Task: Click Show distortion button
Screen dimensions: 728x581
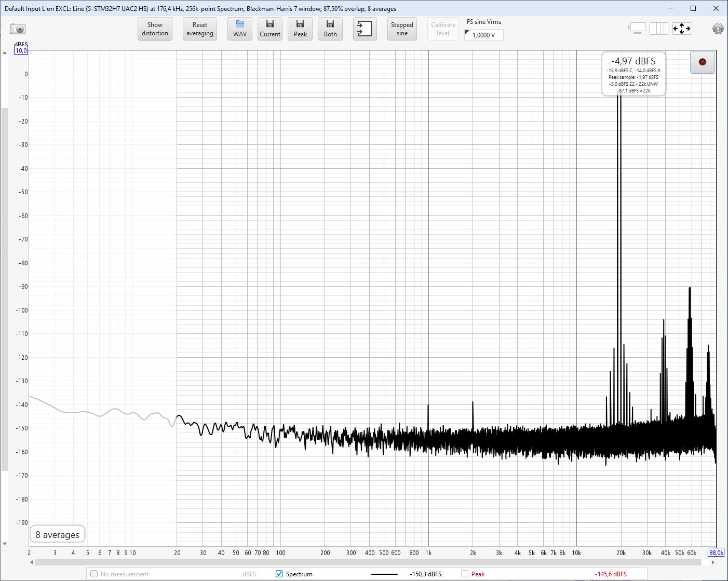Action: tap(155, 29)
